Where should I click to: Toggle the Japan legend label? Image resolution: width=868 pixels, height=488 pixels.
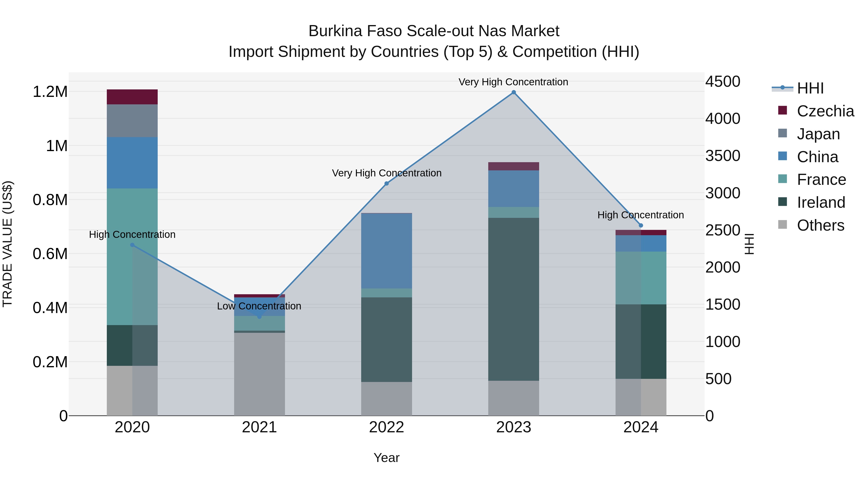819,134
